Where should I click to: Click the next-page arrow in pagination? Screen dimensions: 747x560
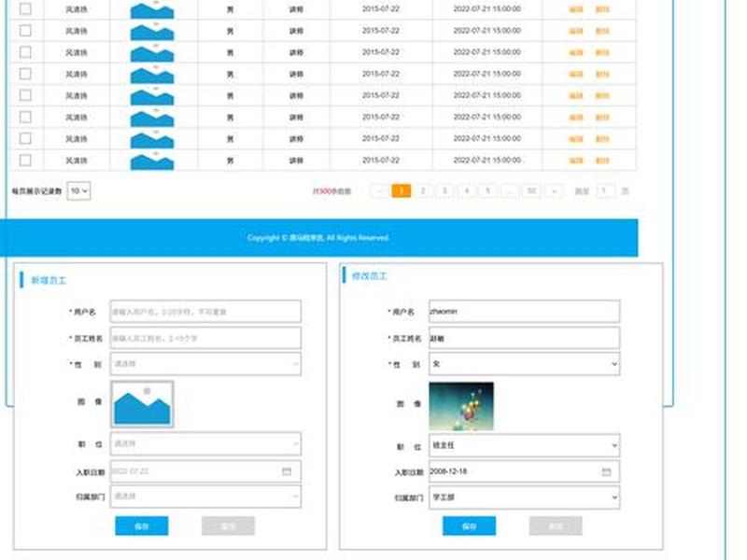(x=554, y=191)
